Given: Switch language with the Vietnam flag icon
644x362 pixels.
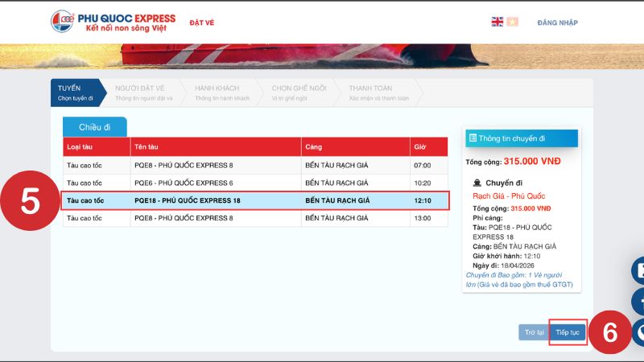Looking at the screenshot, I should coord(513,22).
